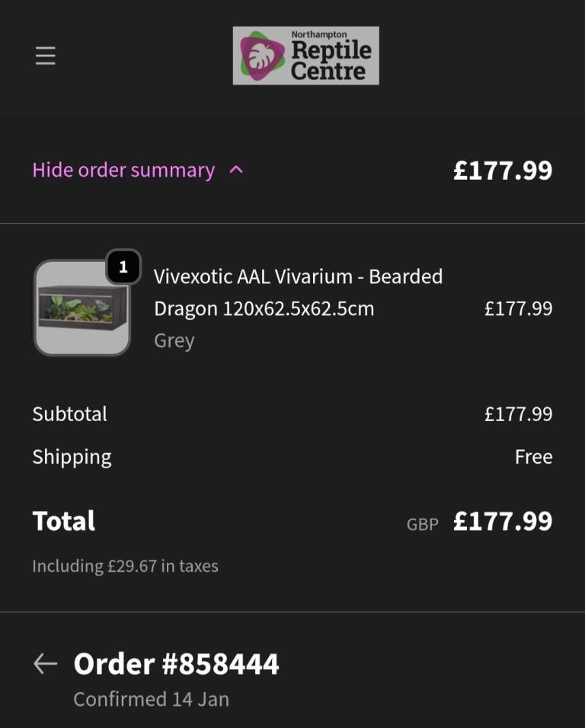Image resolution: width=585 pixels, height=728 pixels.
Task: Click the order total £177.99 in the header
Action: (x=503, y=170)
